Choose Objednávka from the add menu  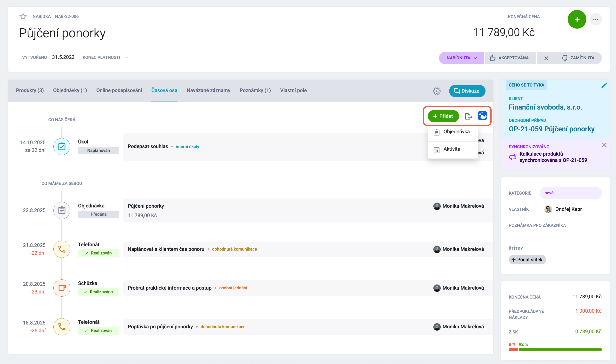coord(453,132)
